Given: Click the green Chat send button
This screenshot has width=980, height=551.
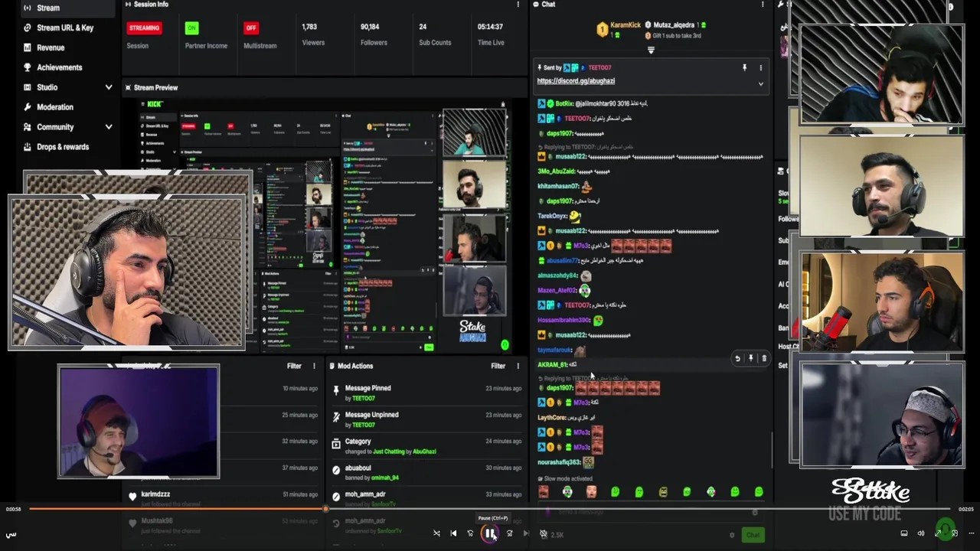Looking at the screenshot, I should point(753,535).
